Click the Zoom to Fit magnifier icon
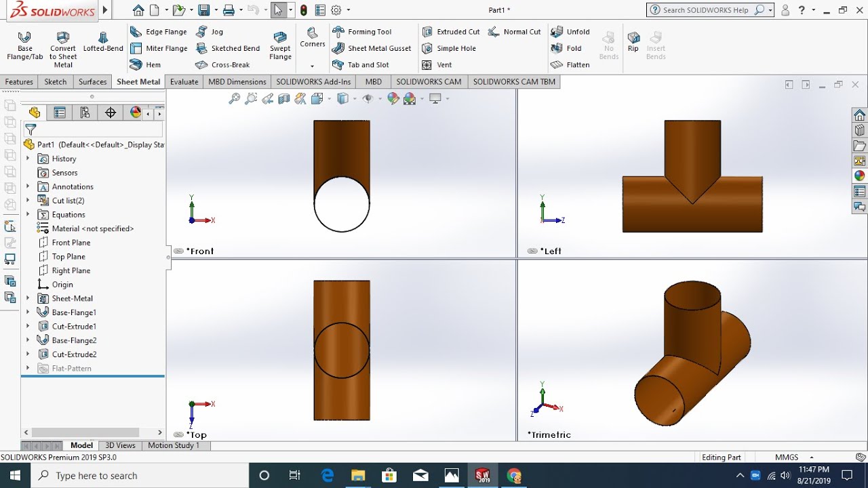868x488 pixels. click(234, 99)
